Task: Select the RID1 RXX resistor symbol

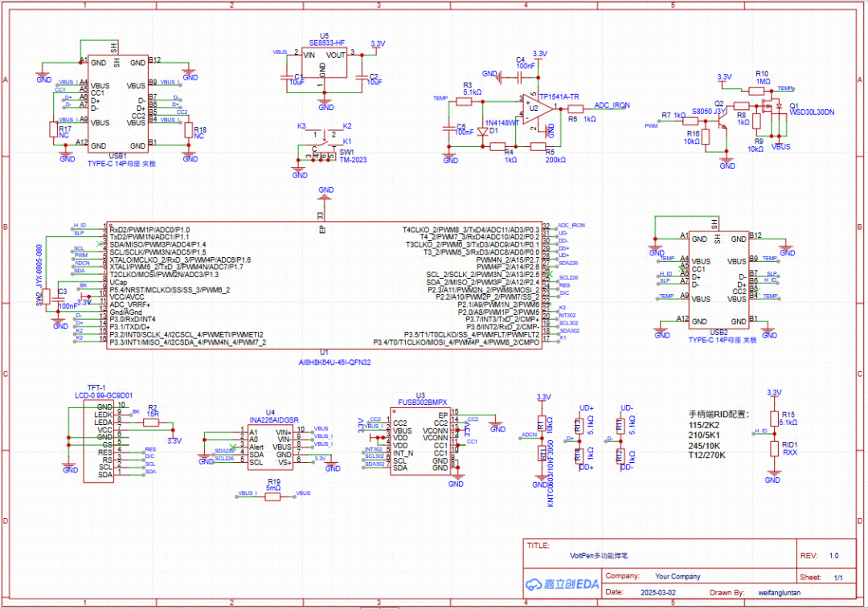Action: [x=774, y=448]
